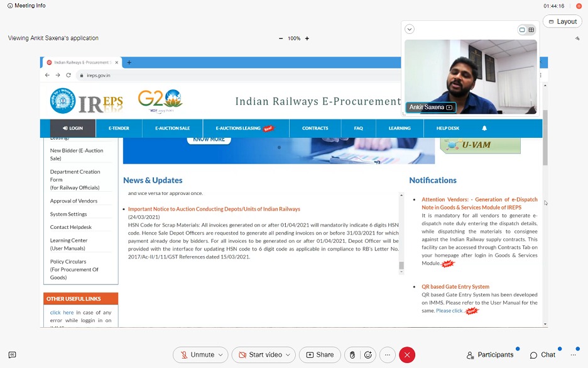Open Important Notice to Auction Conducting Depots link
The height and width of the screenshot is (368, 588).
(214, 209)
